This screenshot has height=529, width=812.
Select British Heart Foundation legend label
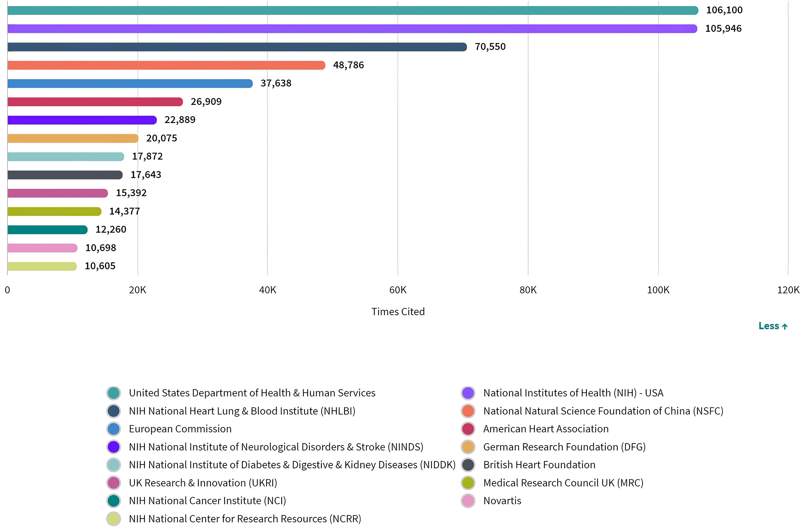[x=539, y=465]
